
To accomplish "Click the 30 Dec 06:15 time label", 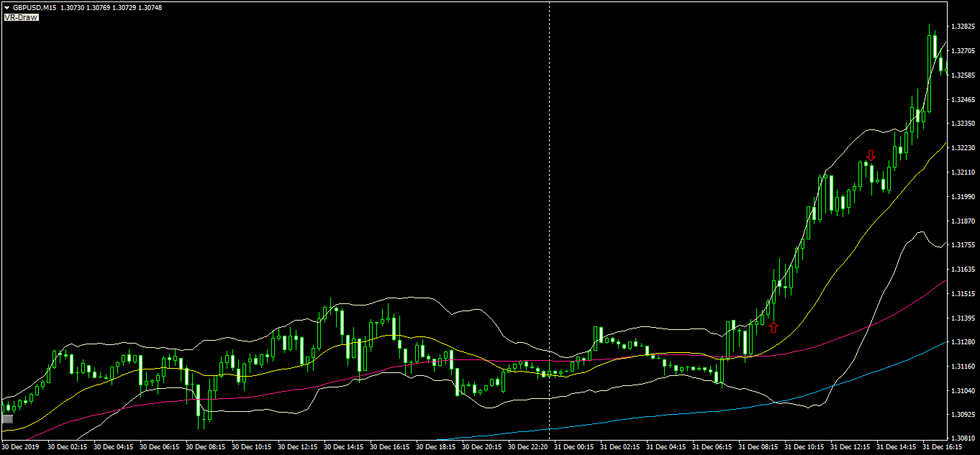I will (159, 447).
